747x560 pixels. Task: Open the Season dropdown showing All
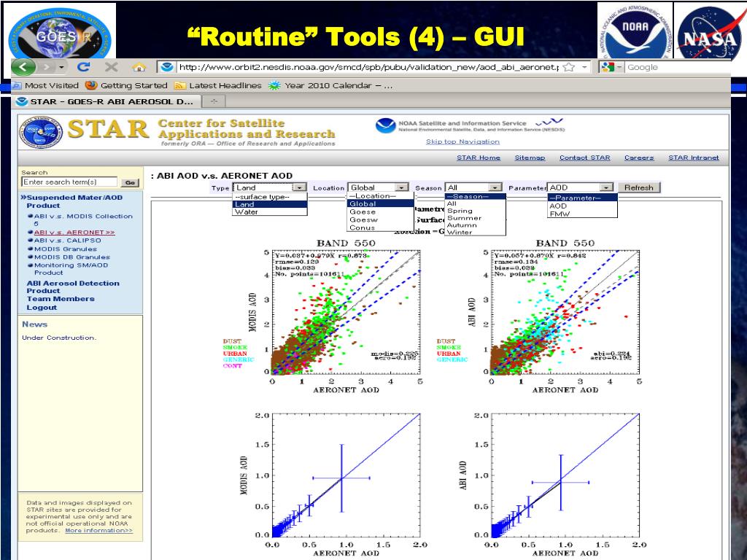(x=473, y=187)
